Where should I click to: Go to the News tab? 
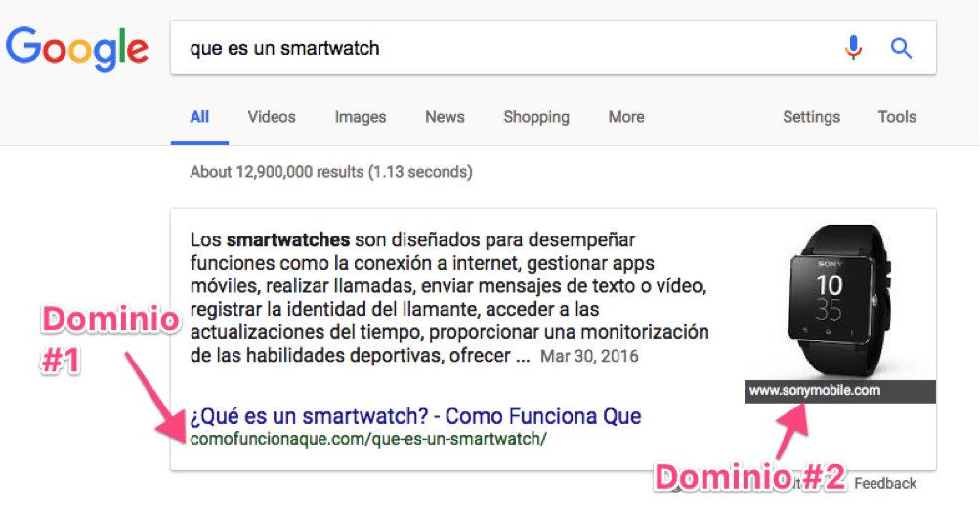(445, 117)
